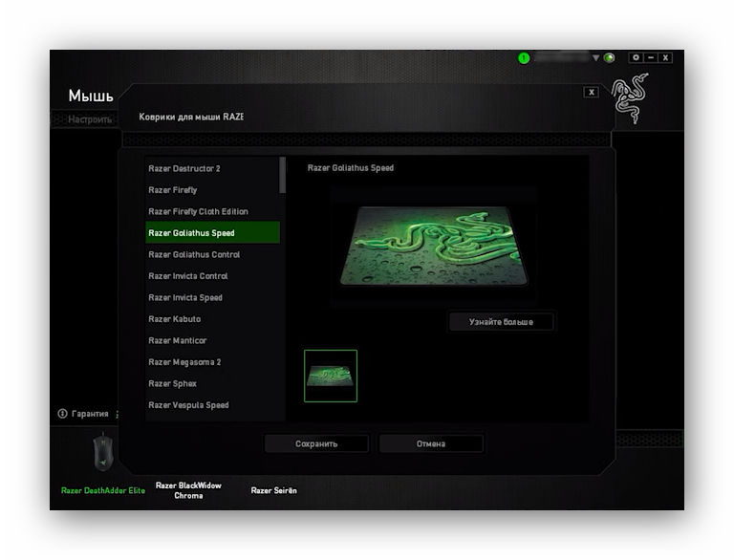Click 'Сохранить' to save selection
Screen dimensions: 734x560
[316, 443]
